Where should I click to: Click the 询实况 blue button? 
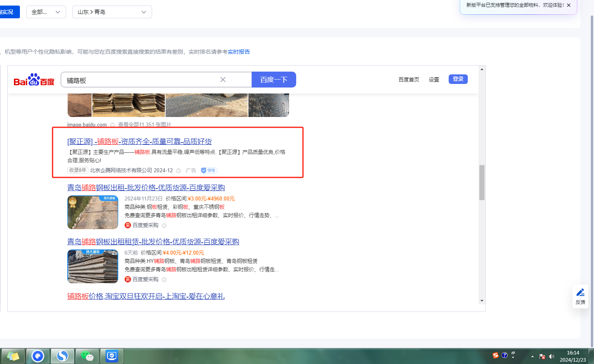9,12
